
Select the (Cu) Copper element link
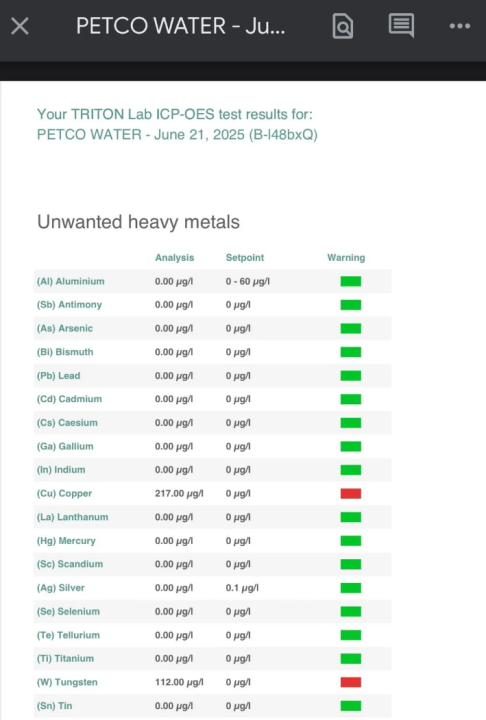[64, 494]
